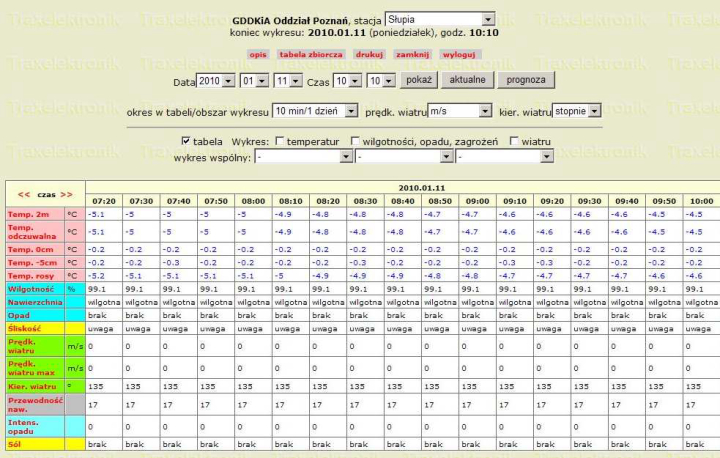Open third 'wykres wspólny' dropdown
The height and width of the screenshot is (458, 720).
504,157
